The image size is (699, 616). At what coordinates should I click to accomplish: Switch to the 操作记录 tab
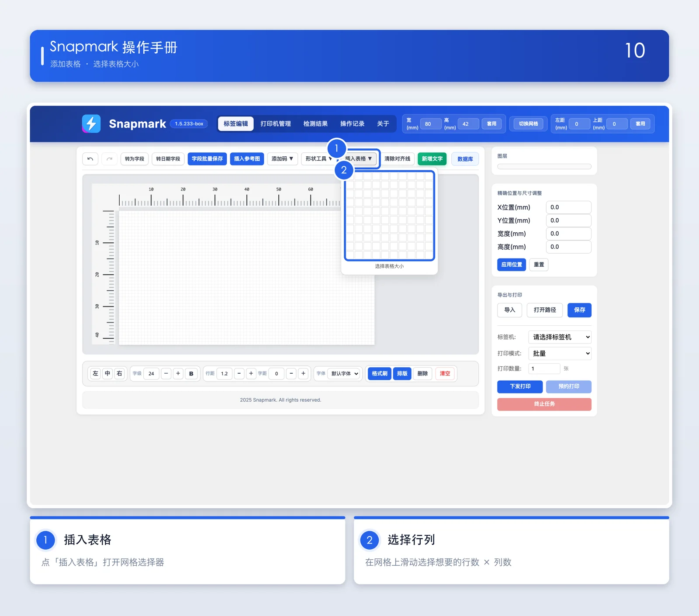352,124
